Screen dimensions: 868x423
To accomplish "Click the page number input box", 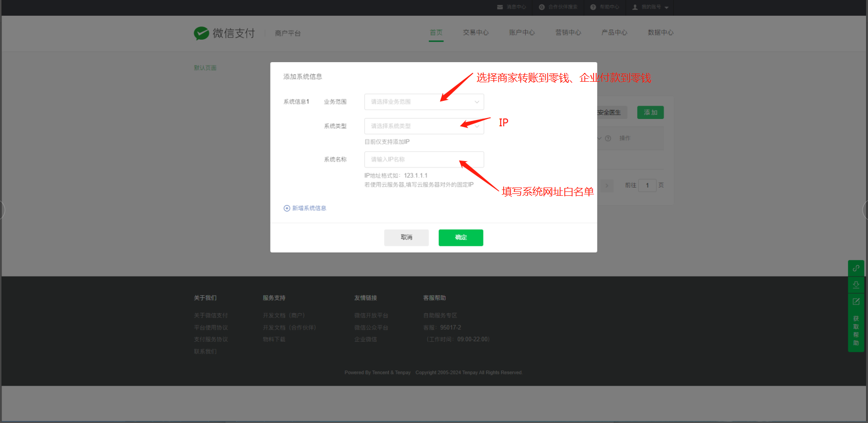I will [x=647, y=186].
